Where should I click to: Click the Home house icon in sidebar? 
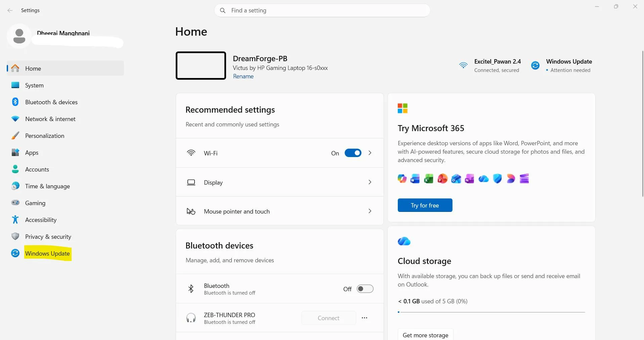point(15,68)
